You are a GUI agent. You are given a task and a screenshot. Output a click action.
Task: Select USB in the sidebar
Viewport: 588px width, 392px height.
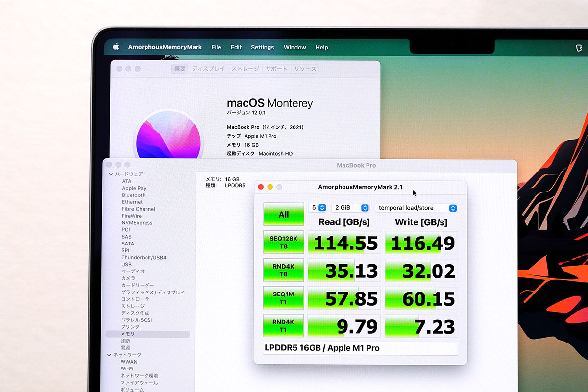tap(127, 264)
